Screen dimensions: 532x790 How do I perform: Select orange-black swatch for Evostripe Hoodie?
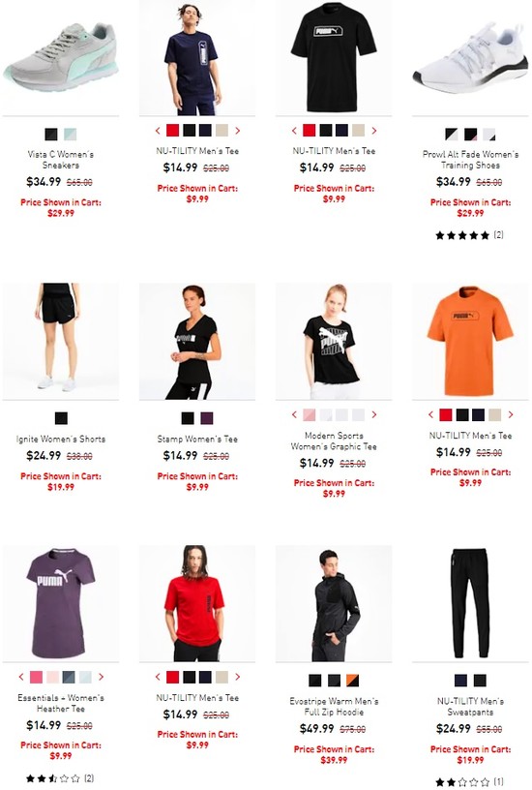[x=352, y=681]
